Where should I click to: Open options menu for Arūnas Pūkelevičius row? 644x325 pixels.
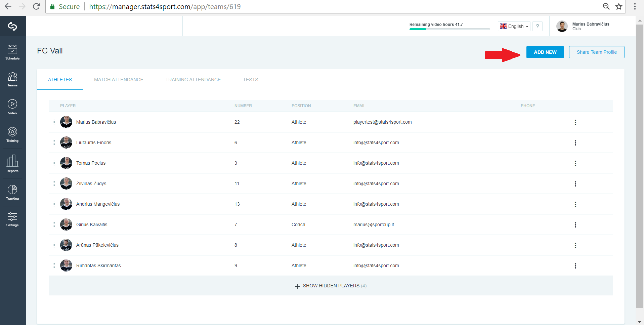[575, 245]
